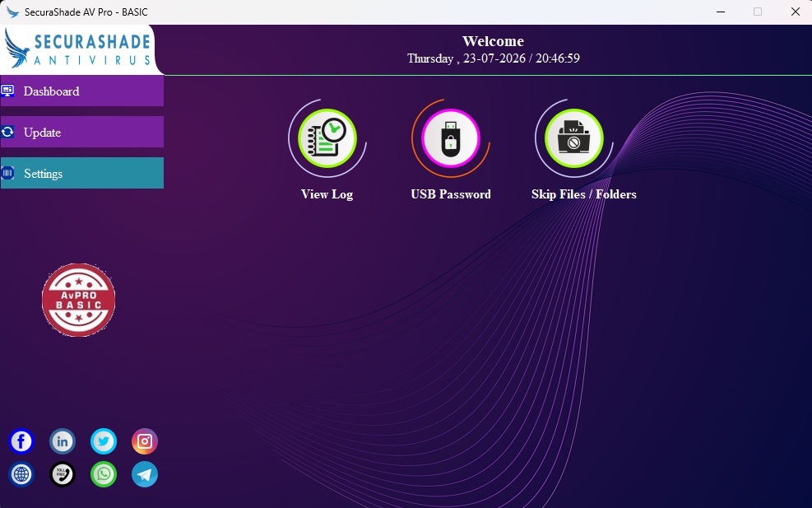Click the date and time text

[493, 58]
